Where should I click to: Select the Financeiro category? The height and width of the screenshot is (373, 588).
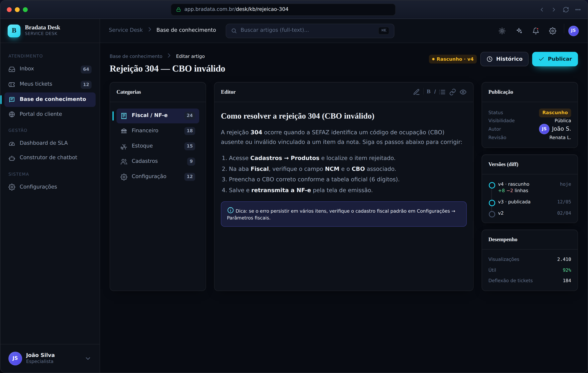(158, 131)
